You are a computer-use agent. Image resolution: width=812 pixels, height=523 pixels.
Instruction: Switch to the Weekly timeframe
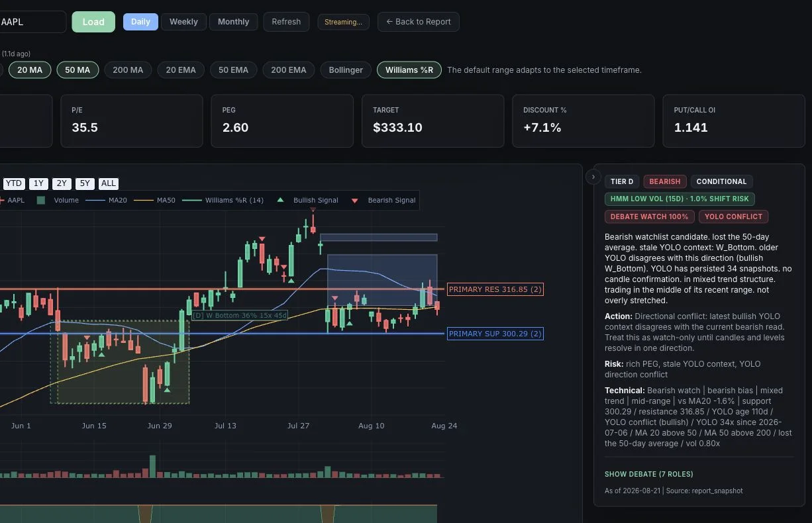tap(183, 22)
